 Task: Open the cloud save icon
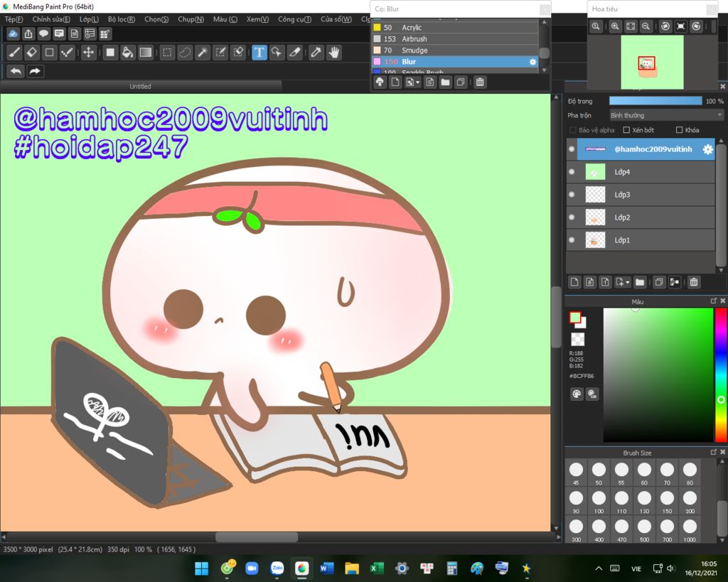pos(14,33)
